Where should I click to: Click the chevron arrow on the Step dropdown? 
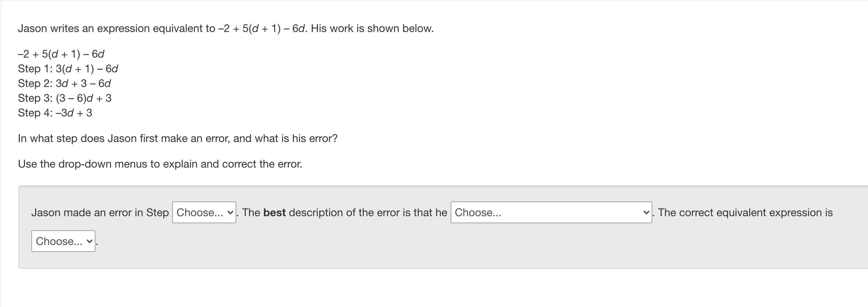pyautogui.click(x=230, y=212)
